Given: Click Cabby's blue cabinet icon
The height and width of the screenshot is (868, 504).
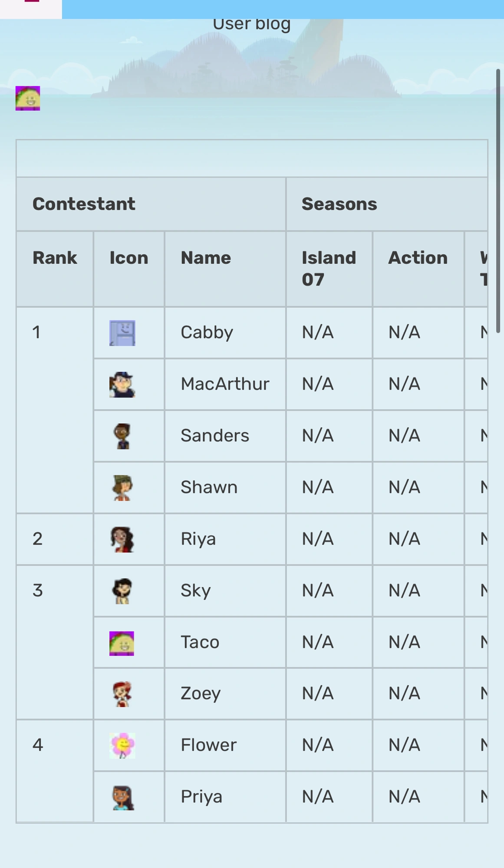Looking at the screenshot, I should [x=122, y=333].
